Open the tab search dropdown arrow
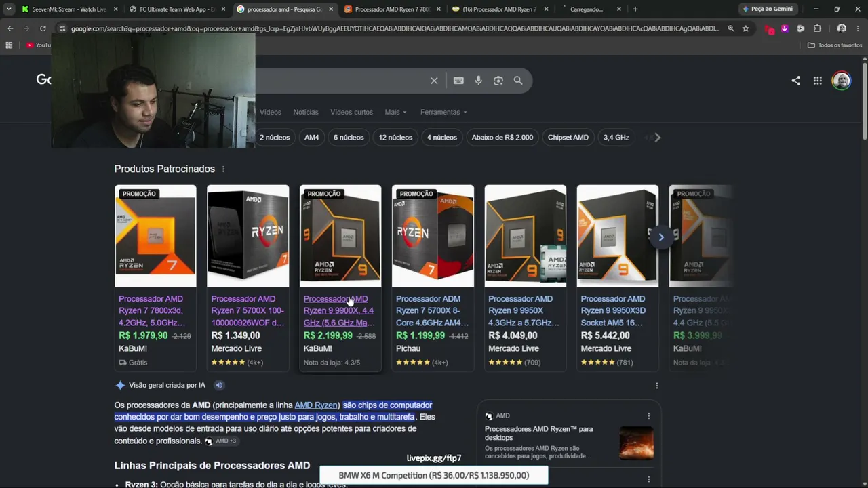This screenshot has height=488, width=868. click(x=9, y=9)
